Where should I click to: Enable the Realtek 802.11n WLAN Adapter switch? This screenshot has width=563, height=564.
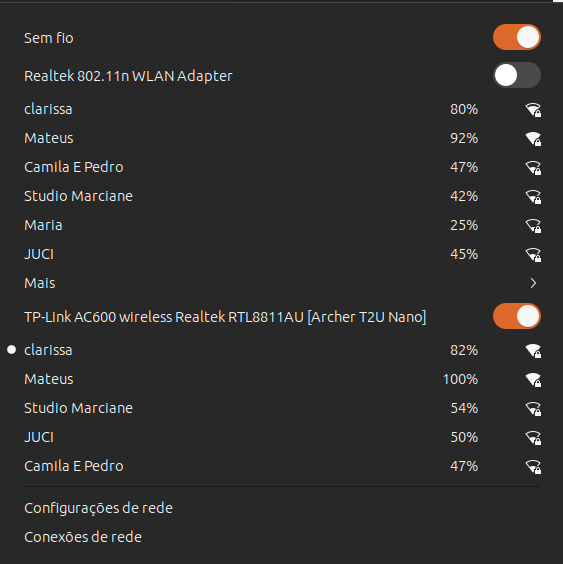click(x=517, y=75)
